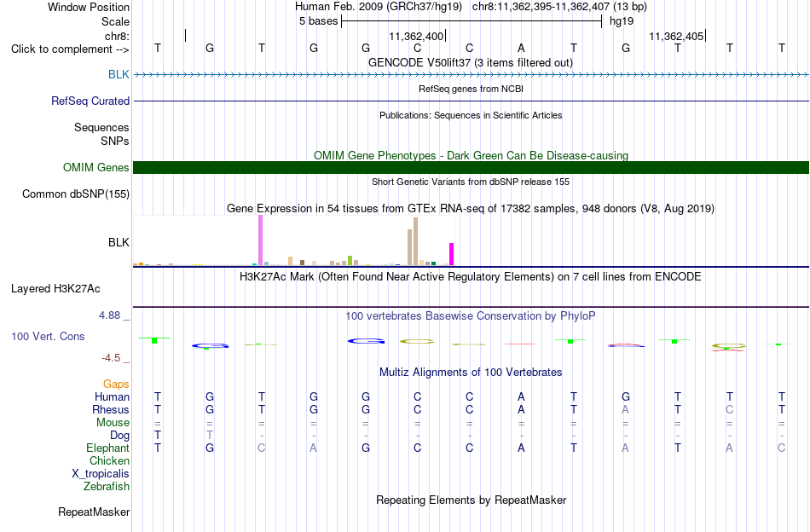Viewport: 810px width, 532px height.
Task: Select the Human species row label
Action: [x=112, y=396]
